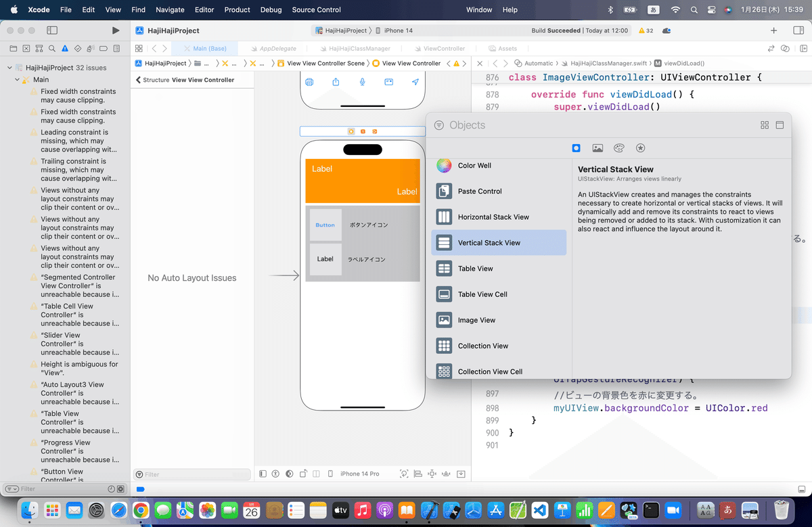Open the related items grid icon
812x527 pixels.
click(139, 49)
